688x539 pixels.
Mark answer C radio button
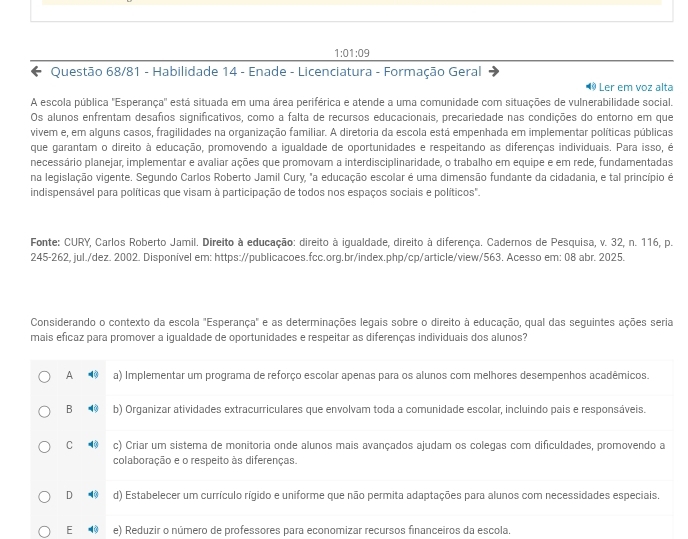coord(44,447)
